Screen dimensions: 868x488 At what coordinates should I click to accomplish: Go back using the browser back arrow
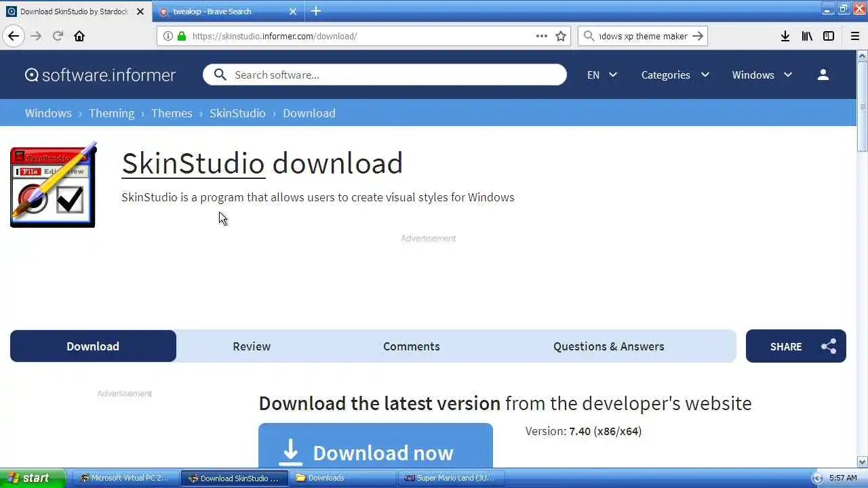(x=14, y=36)
